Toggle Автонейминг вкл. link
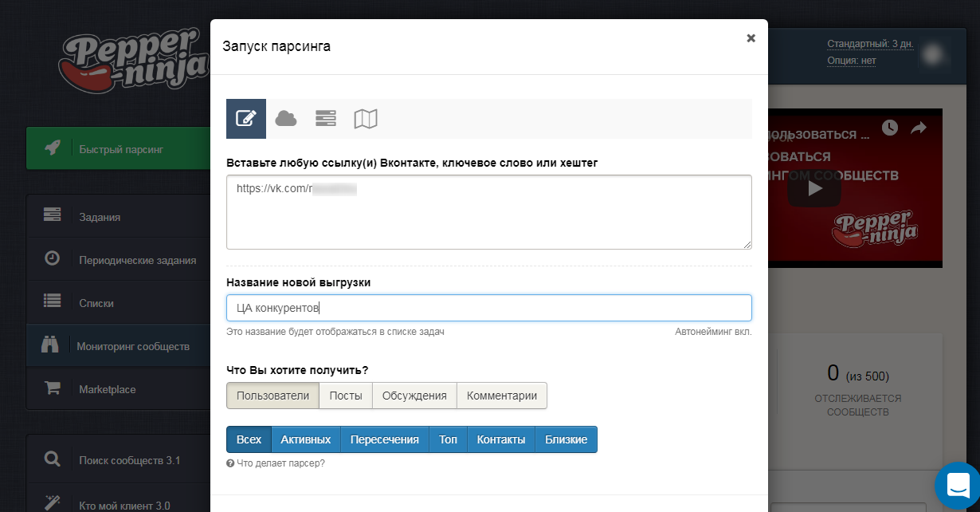Image resolution: width=980 pixels, height=512 pixels. click(x=712, y=332)
